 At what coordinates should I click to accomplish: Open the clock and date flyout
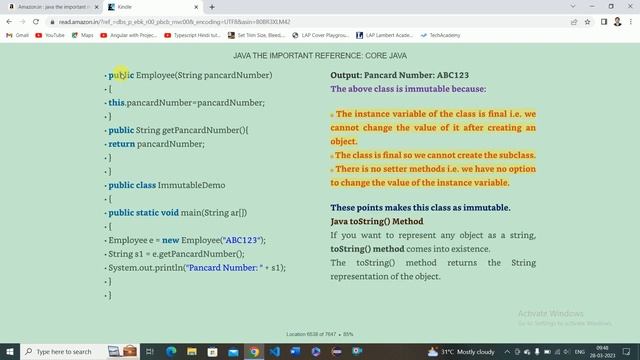602,351
